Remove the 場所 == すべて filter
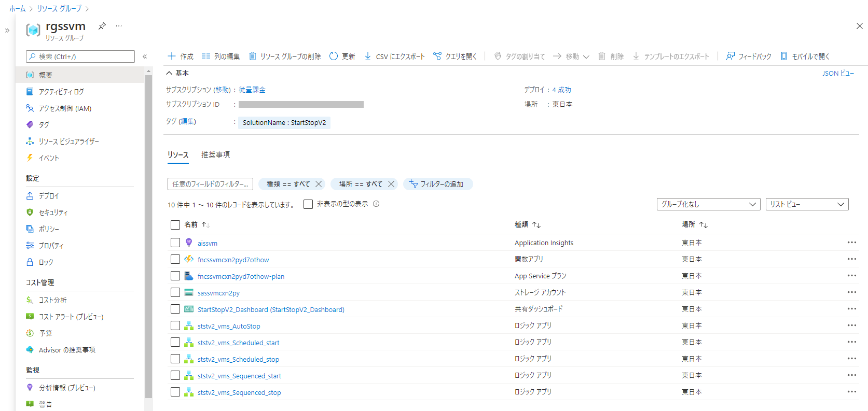Viewport: 868px width, 411px height. point(391,184)
